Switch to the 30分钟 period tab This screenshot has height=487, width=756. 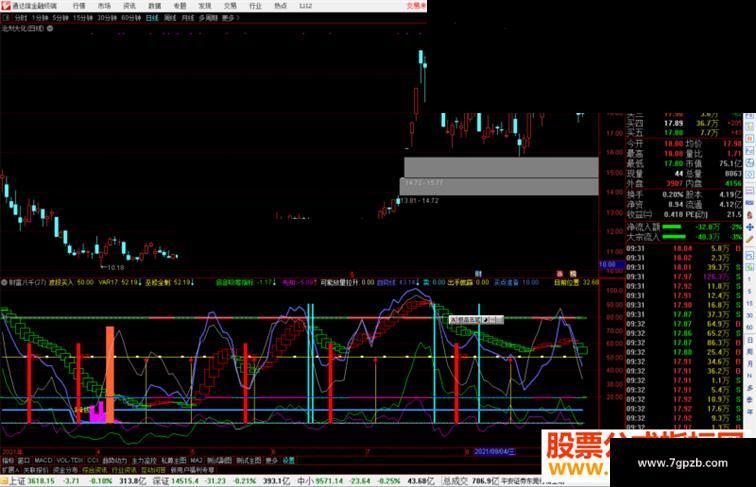pyautogui.click(x=107, y=18)
